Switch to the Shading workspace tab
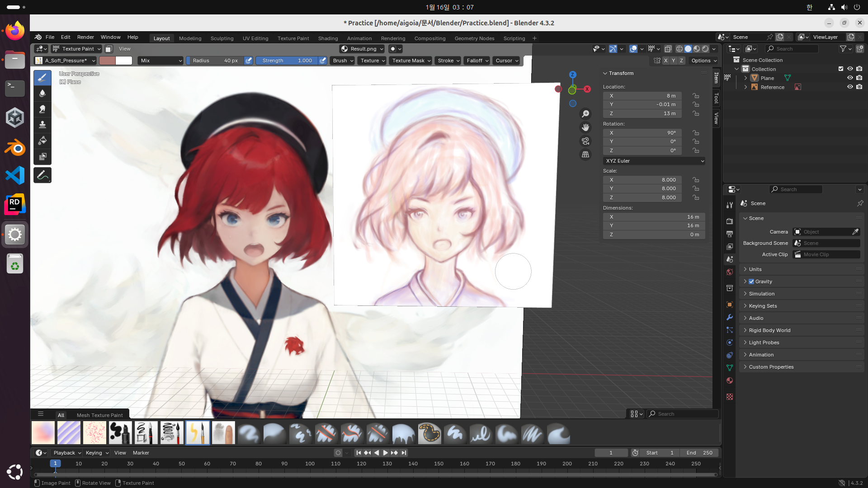Image resolution: width=868 pixels, height=488 pixels. point(328,38)
